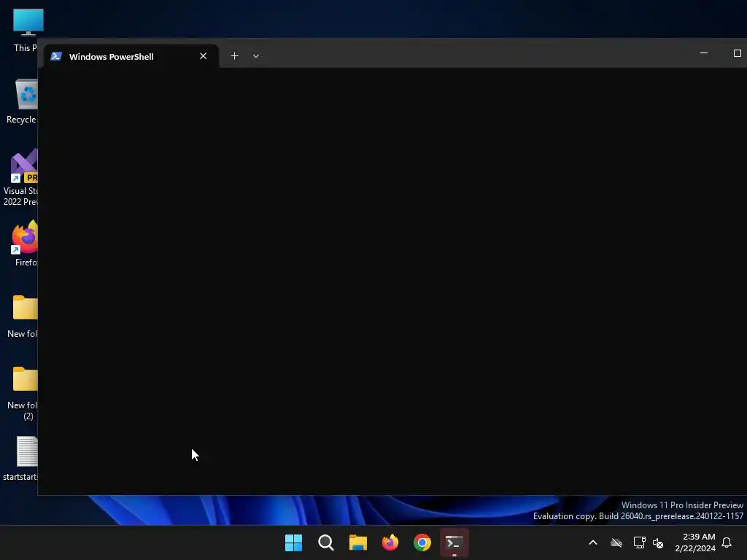Screen dimensions: 747x560
Task: Maximize the Terminal window
Action: point(737,53)
